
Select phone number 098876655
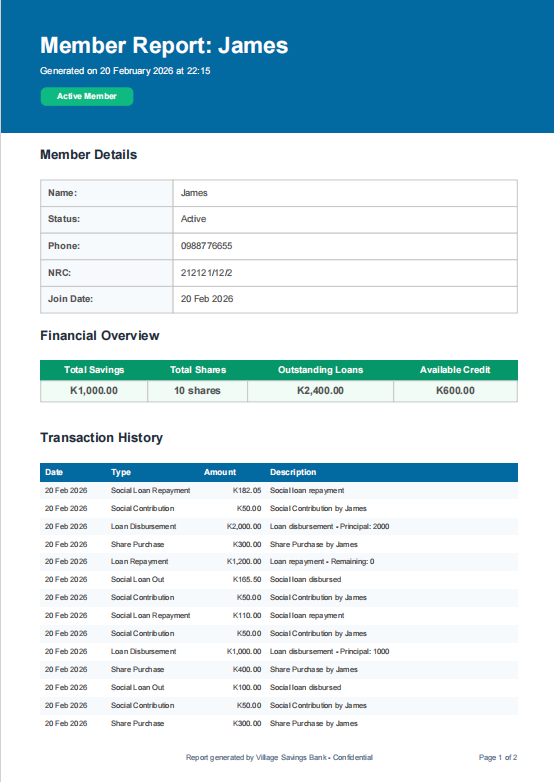pos(206,246)
